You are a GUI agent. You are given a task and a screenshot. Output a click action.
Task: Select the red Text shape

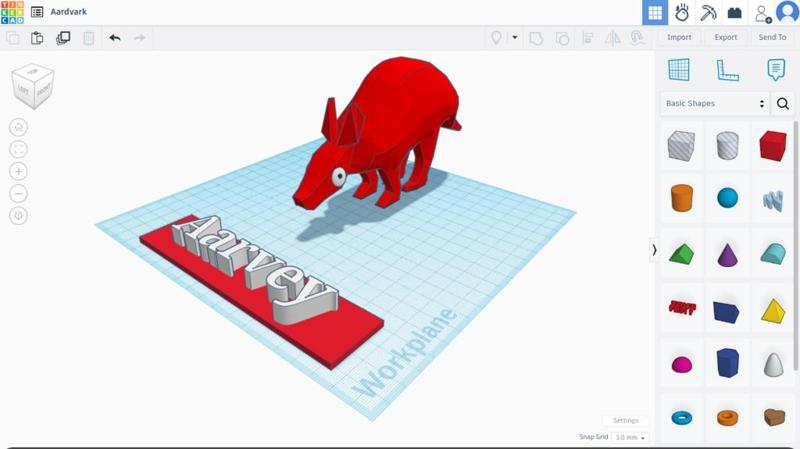pyautogui.click(x=682, y=308)
